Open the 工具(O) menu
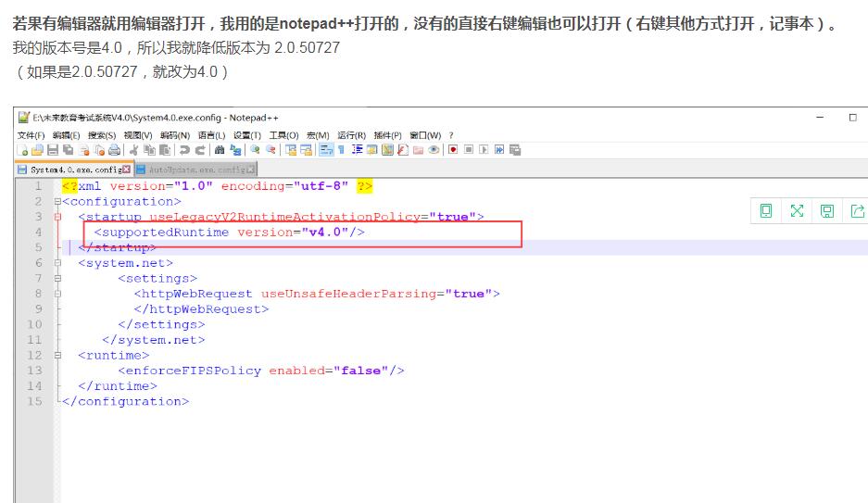Viewport: 868px width, 503px height. tap(283, 135)
